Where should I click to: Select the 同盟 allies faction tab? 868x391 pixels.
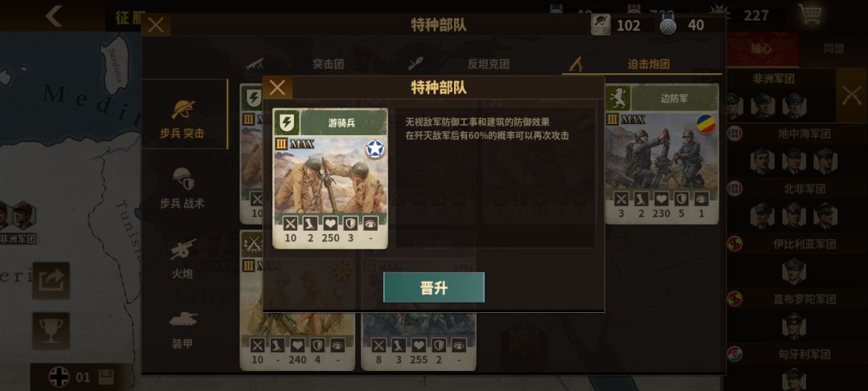click(833, 49)
